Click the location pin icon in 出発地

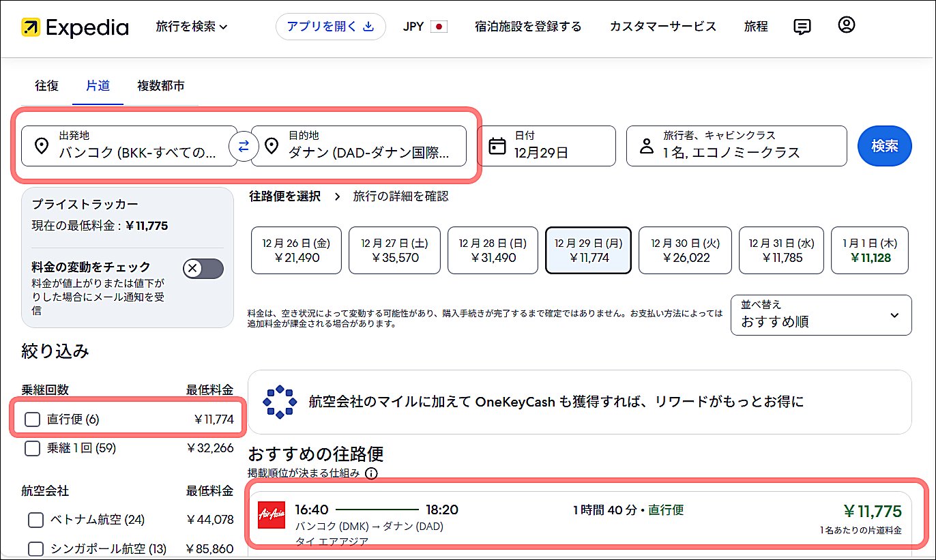(x=40, y=145)
